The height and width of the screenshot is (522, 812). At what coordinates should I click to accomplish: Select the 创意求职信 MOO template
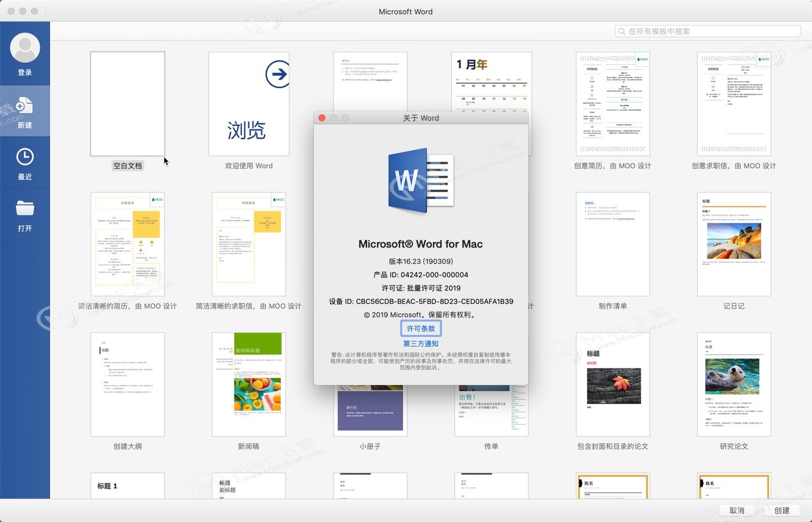(734, 104)
